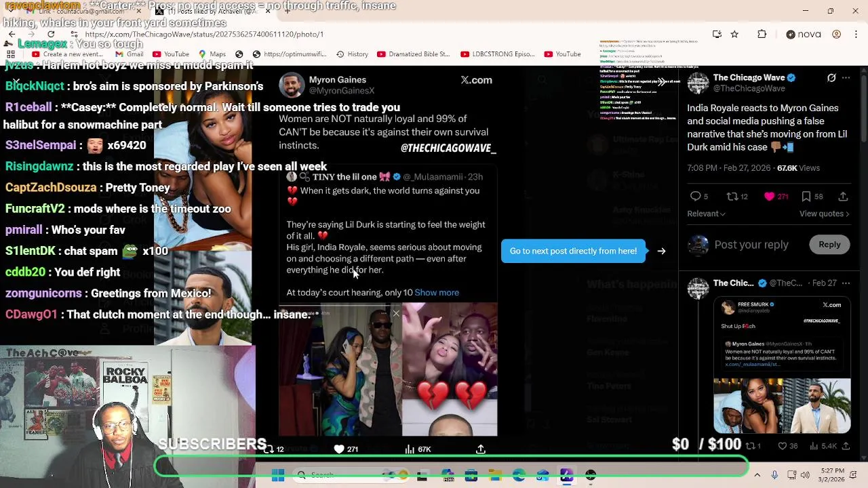Image resolution: width=868 pixels, height=488 pixels.
Task: Go to next photo with right arrow
Action: click(x=661, y=251)
